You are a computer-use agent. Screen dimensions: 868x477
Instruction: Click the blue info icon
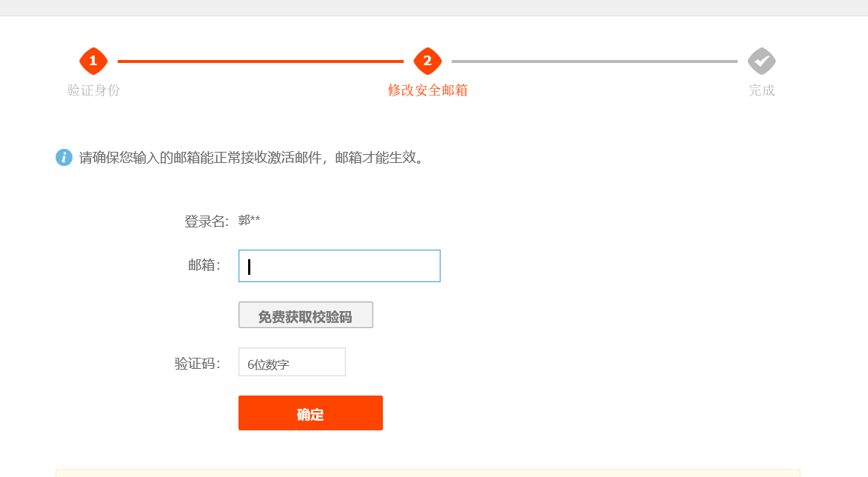click(64, 158)
